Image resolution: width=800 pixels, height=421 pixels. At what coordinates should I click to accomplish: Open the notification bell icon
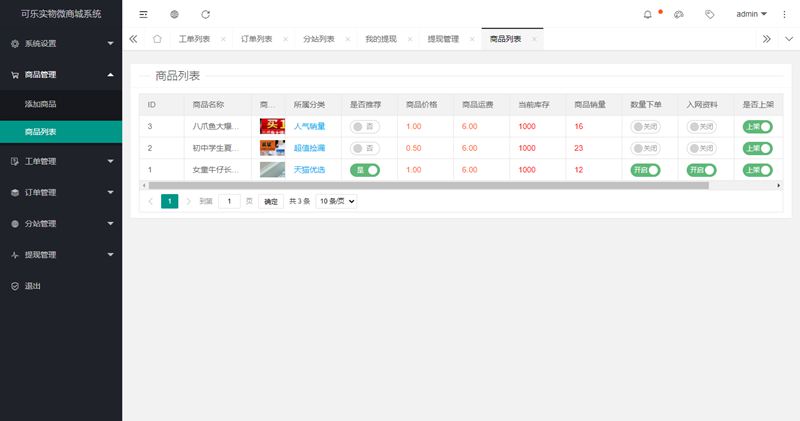pyautogui.click(x=648, y=15)
